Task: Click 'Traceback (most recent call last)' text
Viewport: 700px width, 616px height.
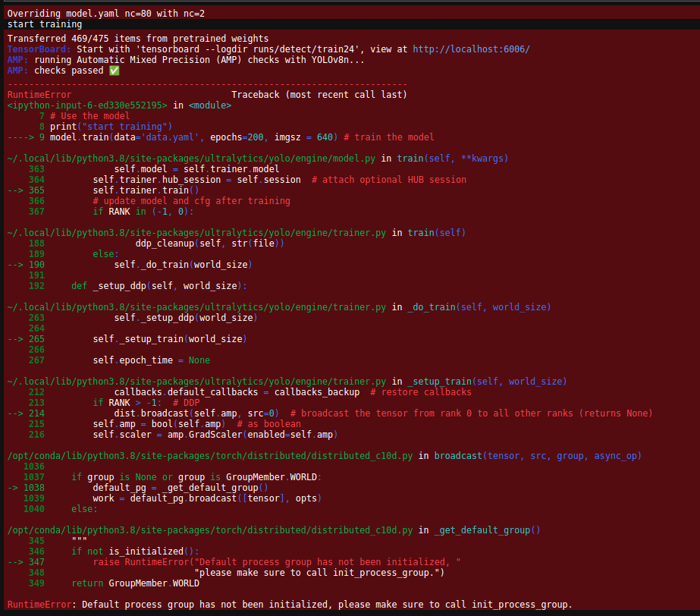Action: click(319, 95)
